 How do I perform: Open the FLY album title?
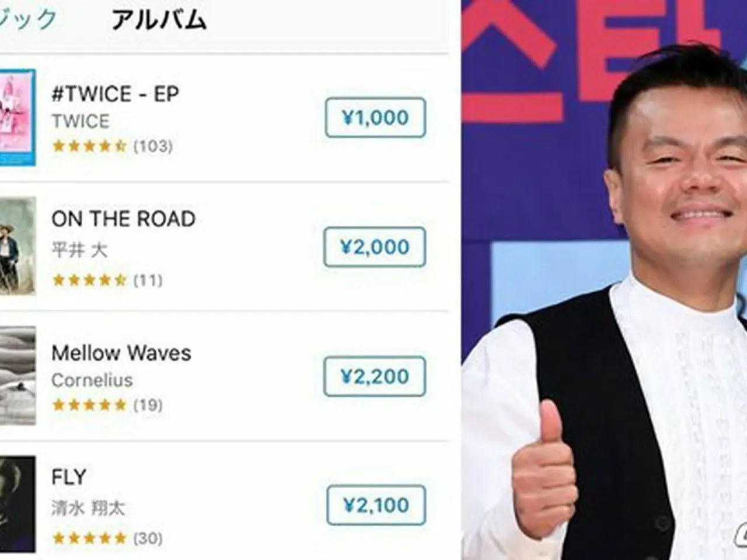click(69, 477)
